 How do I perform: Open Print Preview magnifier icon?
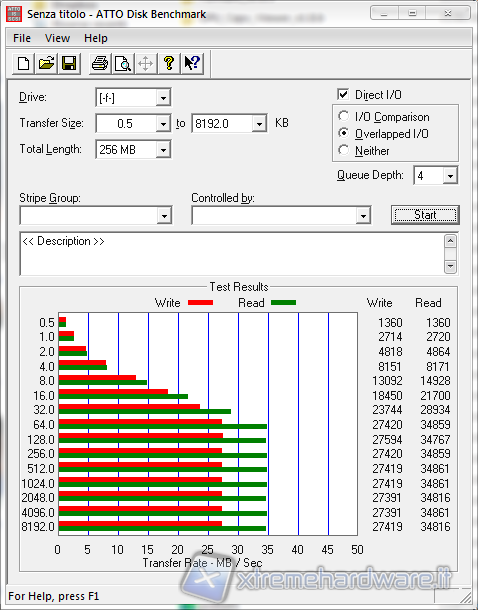click(x=123, y=63)
